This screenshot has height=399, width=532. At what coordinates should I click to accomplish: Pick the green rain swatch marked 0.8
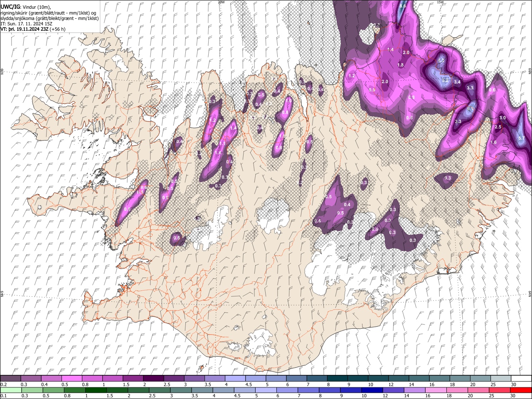pos(74,390)
